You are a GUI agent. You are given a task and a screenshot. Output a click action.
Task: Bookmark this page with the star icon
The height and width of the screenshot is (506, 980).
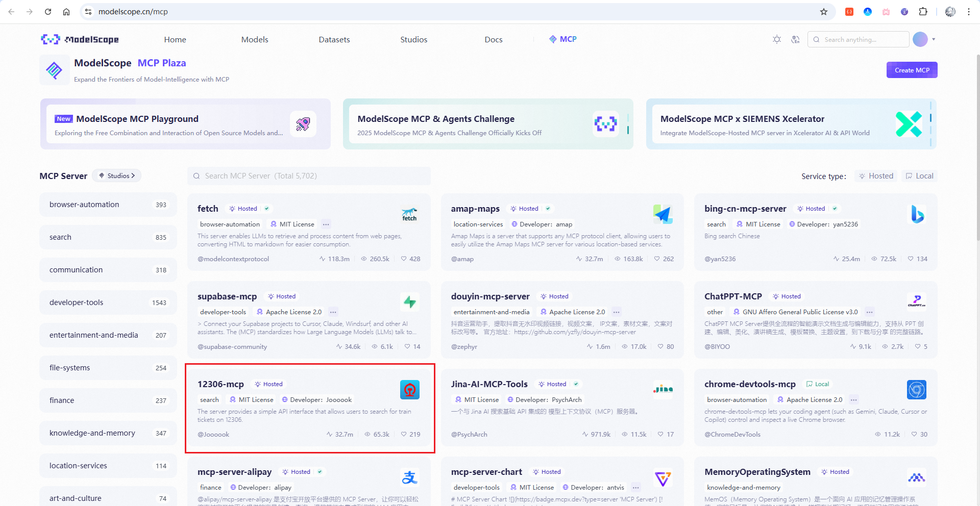tap(823, 12)
